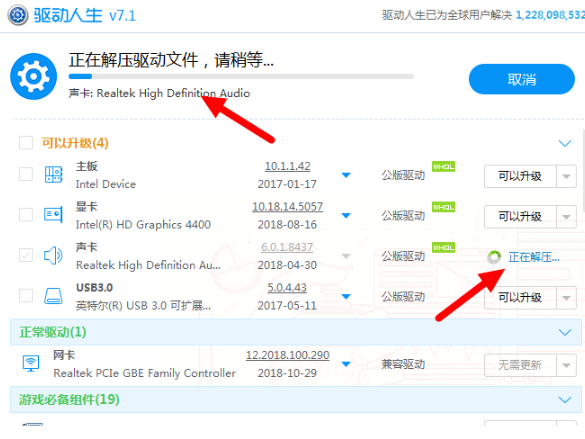Check the 主板 Intel Device checkbox
The width and height of the screenshot is (585, 439).
(x=26, y=174)
